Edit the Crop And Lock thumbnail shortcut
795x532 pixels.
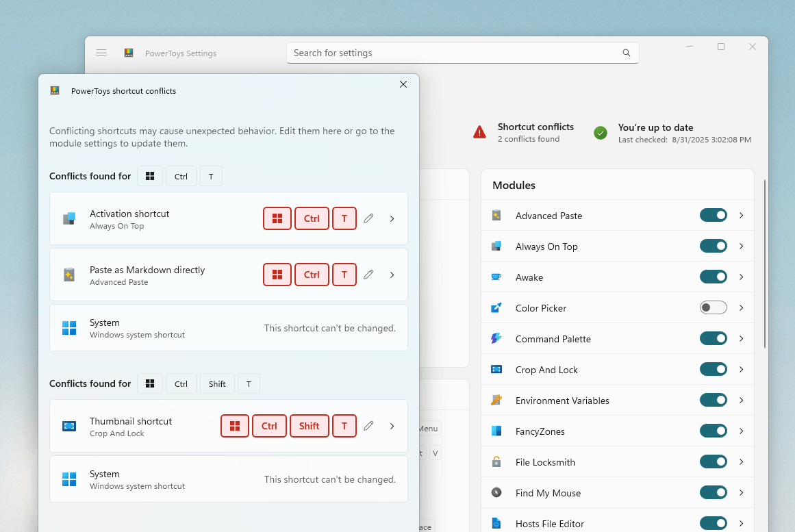coord(368,426)
